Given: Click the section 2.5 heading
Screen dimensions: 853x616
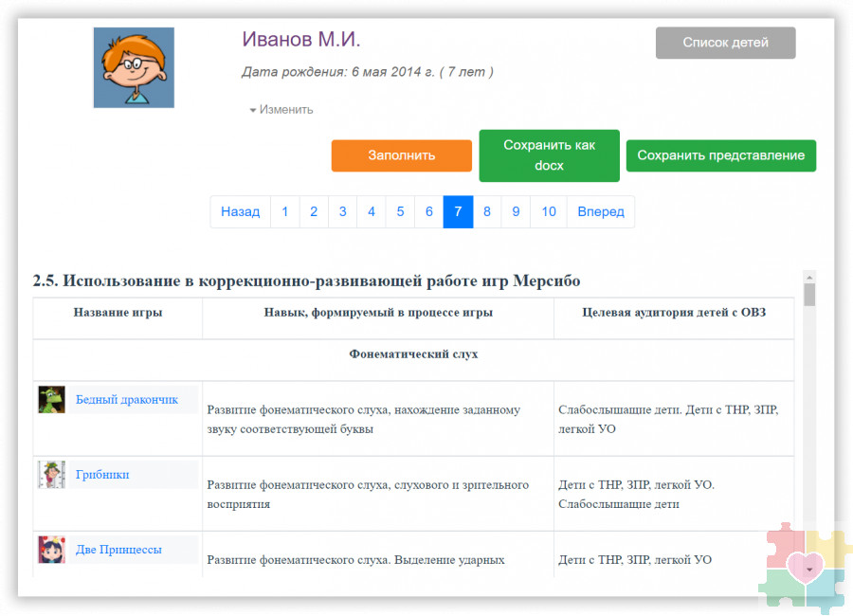Looking at the screenshot, I should 306,281.
